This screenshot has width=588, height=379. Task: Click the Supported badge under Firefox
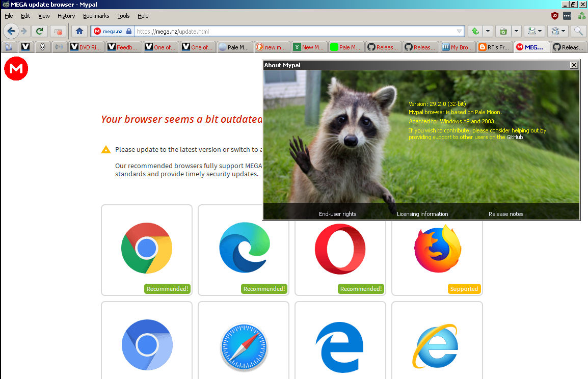pos(464,289)
